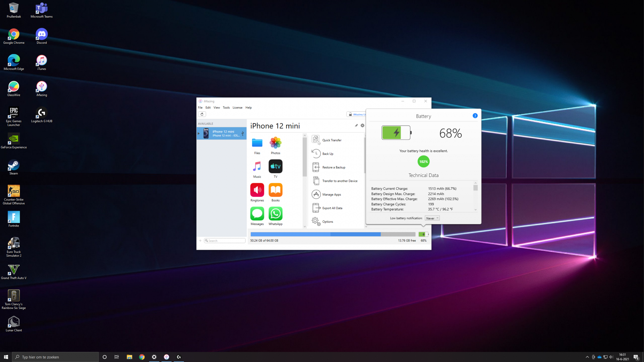Open the Discord desktop shortcut

42,36
